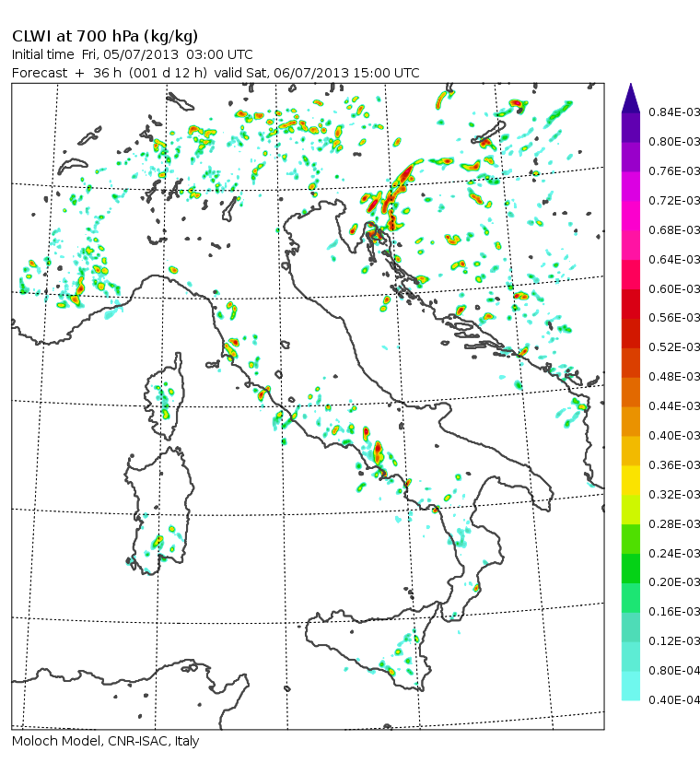Select the crimson swatch between 0.56E-03 and 0.60E-03
700x763 pixels.
pyautogui.click(x=631, y=304)
